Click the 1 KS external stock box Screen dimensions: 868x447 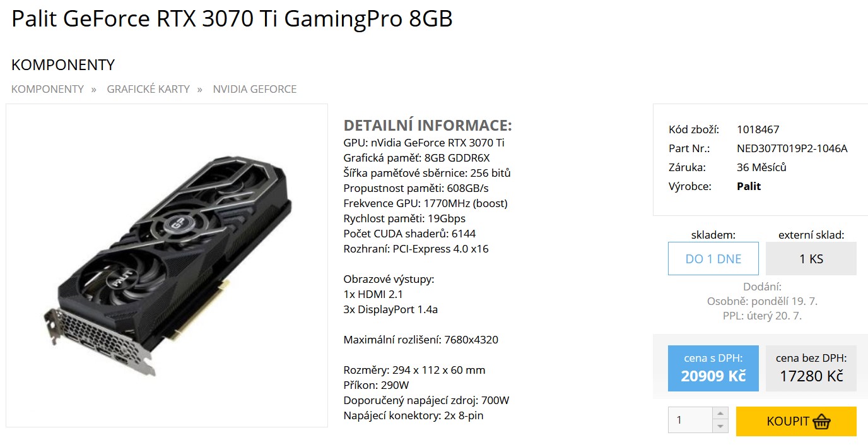[x=811, y=259]
